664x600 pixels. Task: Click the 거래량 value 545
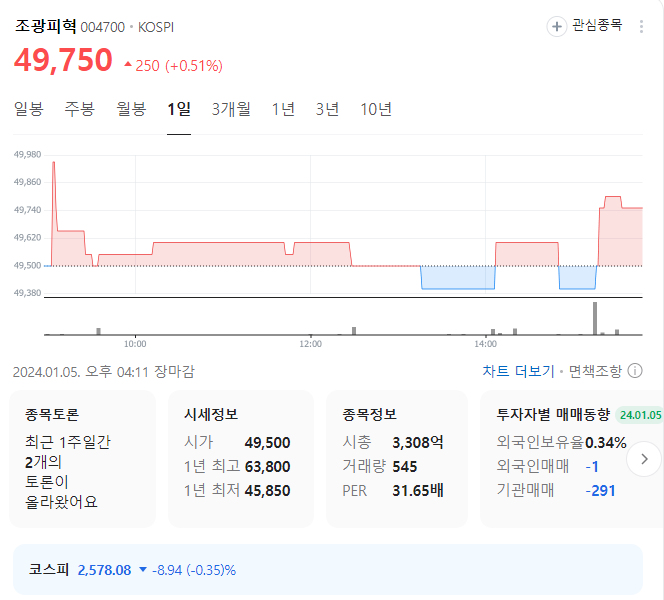[404, 467]
